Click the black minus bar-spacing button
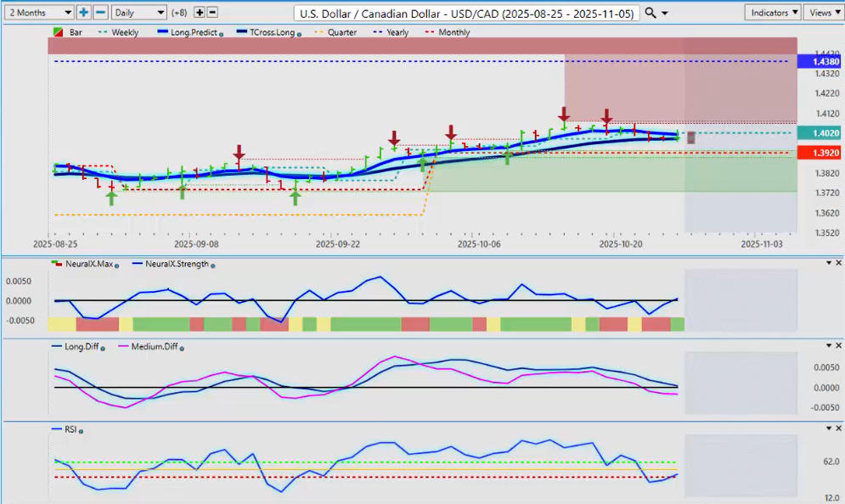The image size is (845, 504). [x=212, y=13]
